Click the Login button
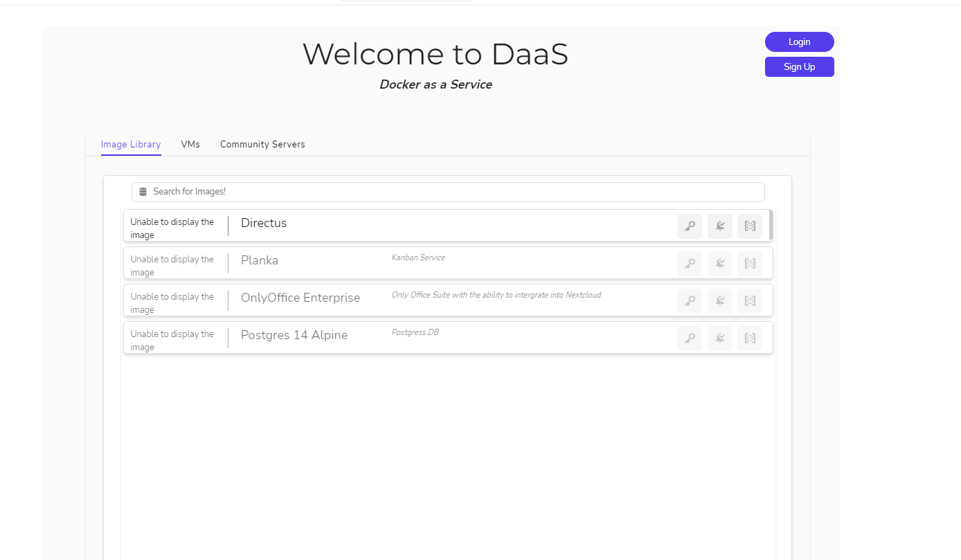 pos(800,42)
